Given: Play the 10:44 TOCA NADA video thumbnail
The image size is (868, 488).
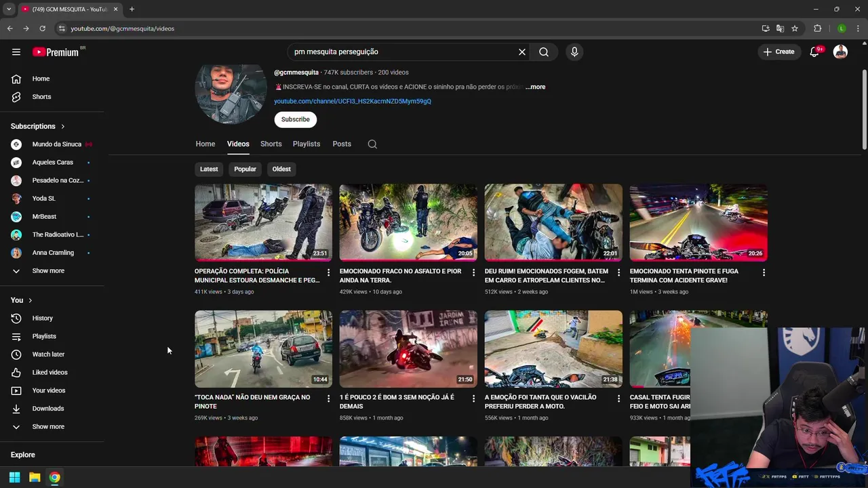Looking at the screenshot, I should [263, 349].
